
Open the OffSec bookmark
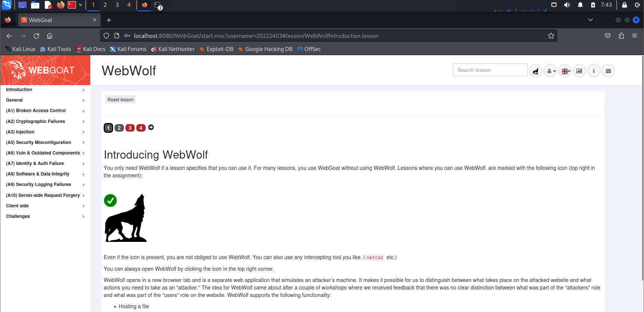click(309, 49)
